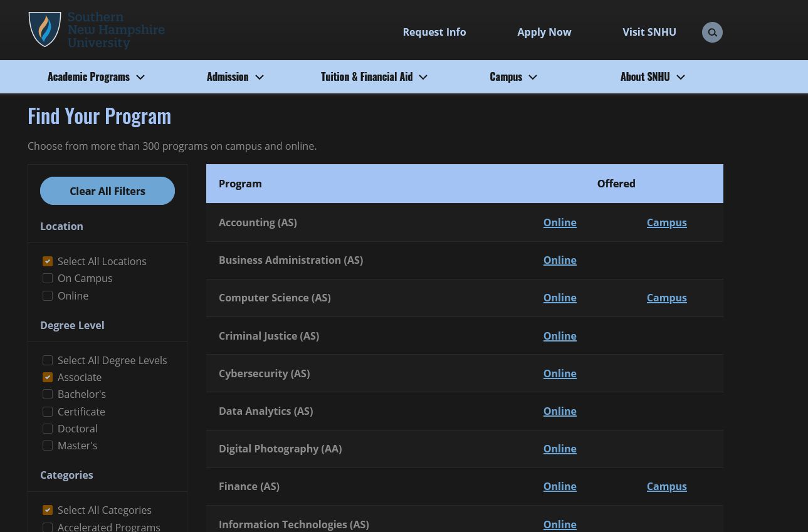Open Online link for Information Technologies (AS)
Image resolution: width=808 pixels, height=532 pixels.
(x=560, y=524)
